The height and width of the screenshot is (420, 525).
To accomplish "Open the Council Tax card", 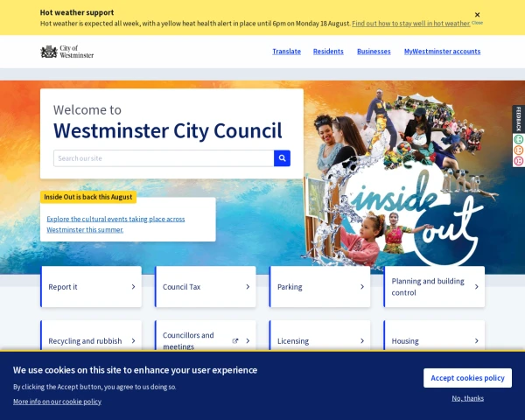I will click(x=206, y=287).
